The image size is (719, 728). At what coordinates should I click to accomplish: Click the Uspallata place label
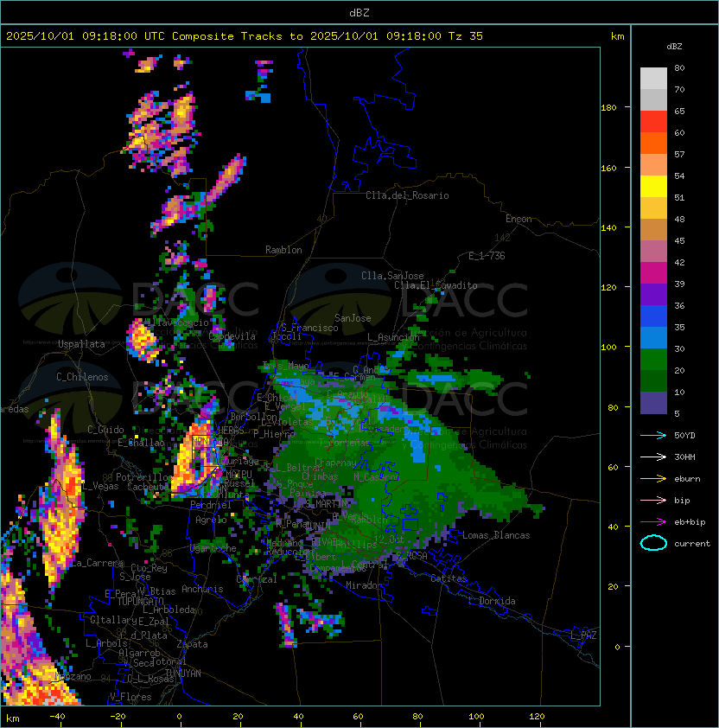pyautogui.click(x=81, y=344)
